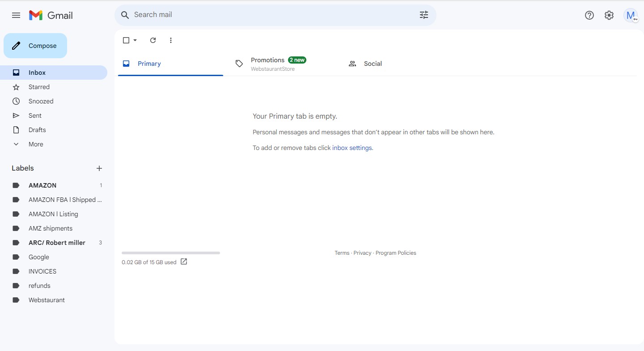Click the Drafts page icon
This screenshot has width=644, height=351.
point(16,130)
